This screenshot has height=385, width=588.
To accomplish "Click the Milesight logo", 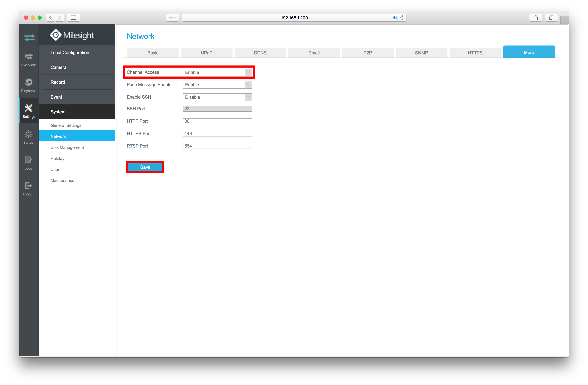I will point(72,35).
